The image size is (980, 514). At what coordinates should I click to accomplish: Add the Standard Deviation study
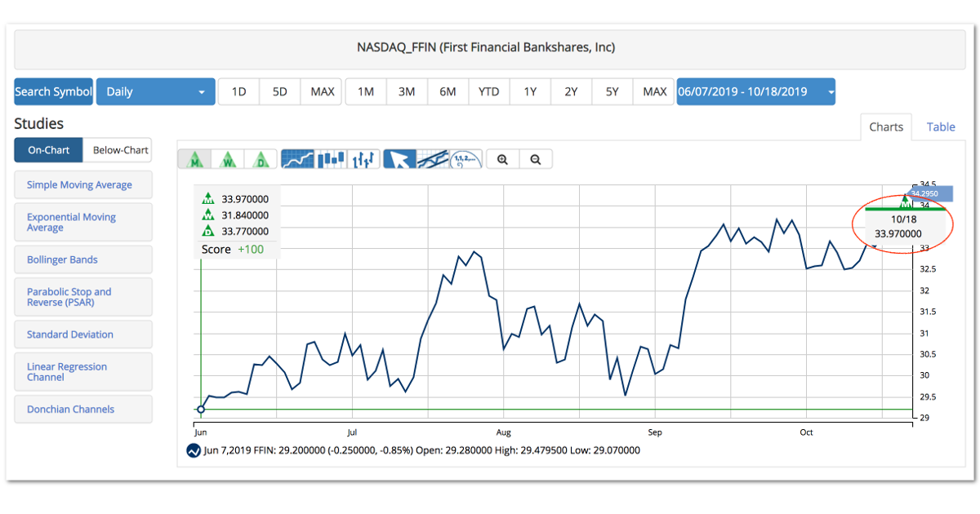[x=83, y=335]
